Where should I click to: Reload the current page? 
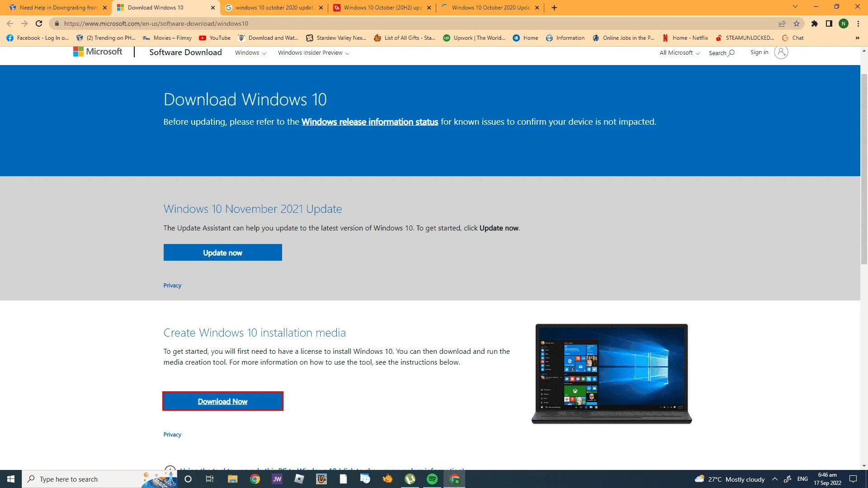(x=39, y=23)
